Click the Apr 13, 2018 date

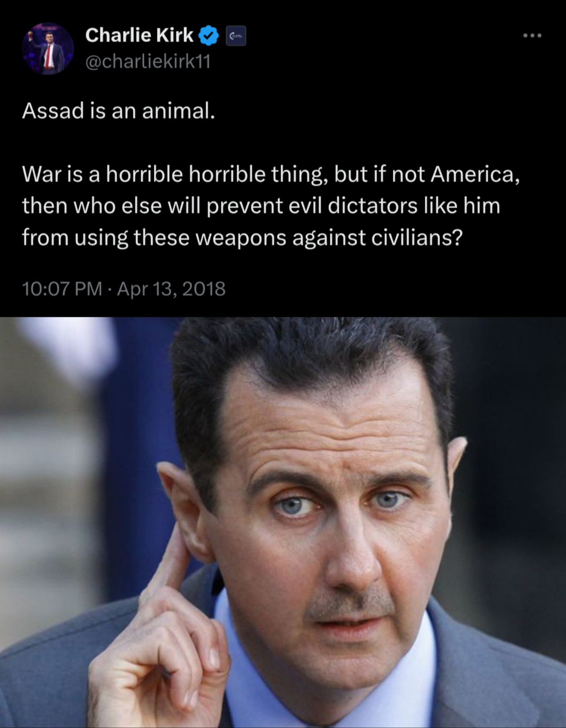[x=171, y=289]
